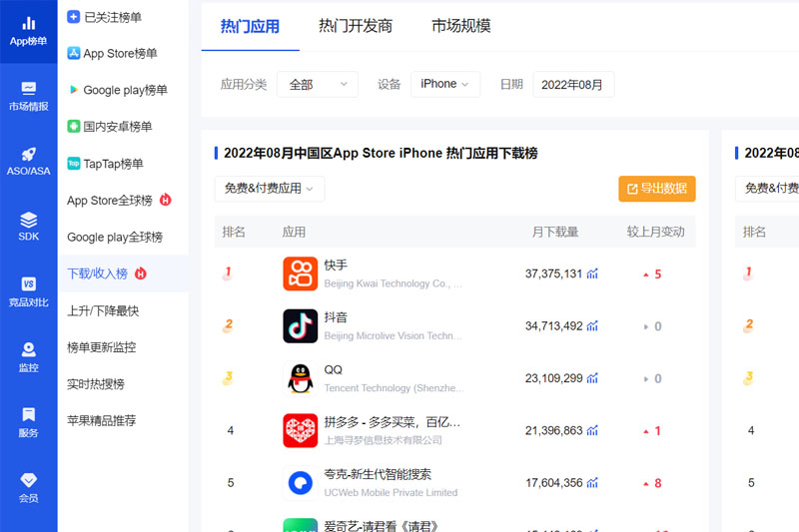Open 上升/下降最快 menu item
This screenshot has width=799, height=532.
(103, 310)
